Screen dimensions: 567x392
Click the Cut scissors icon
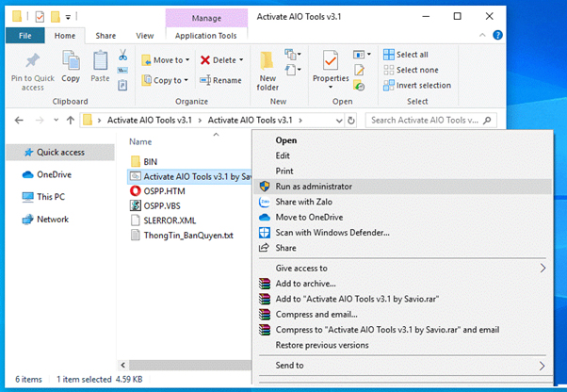click(123, 56)
